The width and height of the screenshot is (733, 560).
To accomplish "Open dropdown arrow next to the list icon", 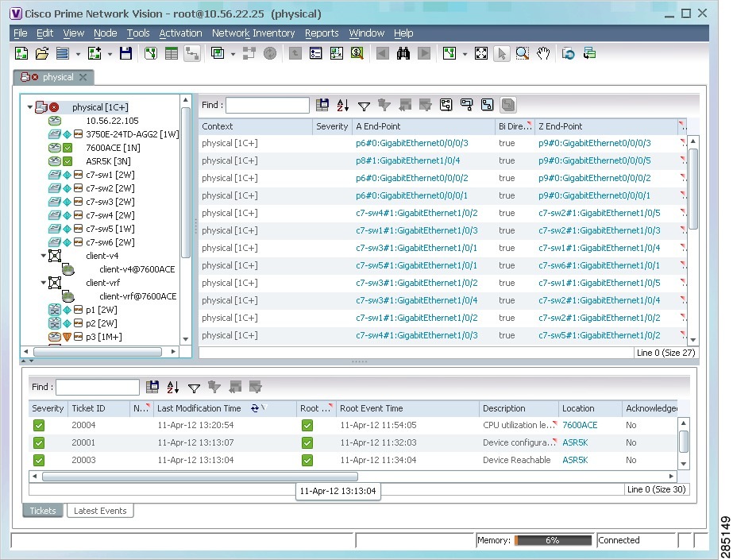I will [x=78, y=54].
